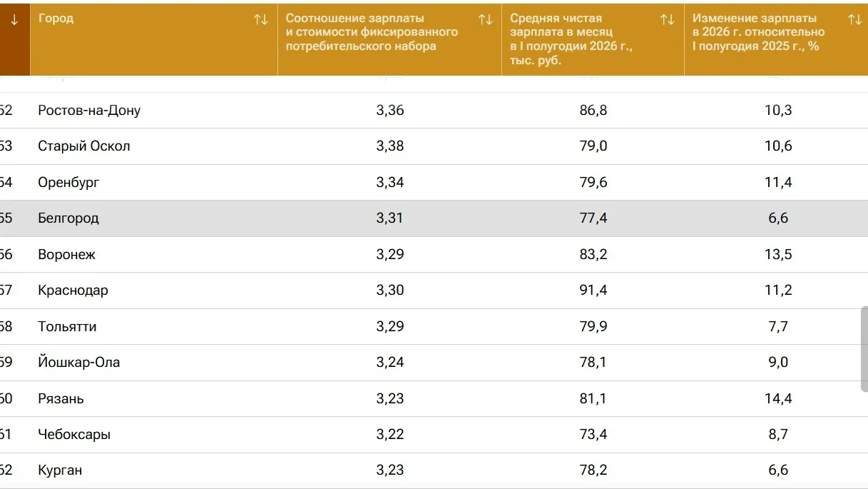The image size is (868, 489).
Task: Sort by salary change percent arrows icon
Action: coord(854,20)
